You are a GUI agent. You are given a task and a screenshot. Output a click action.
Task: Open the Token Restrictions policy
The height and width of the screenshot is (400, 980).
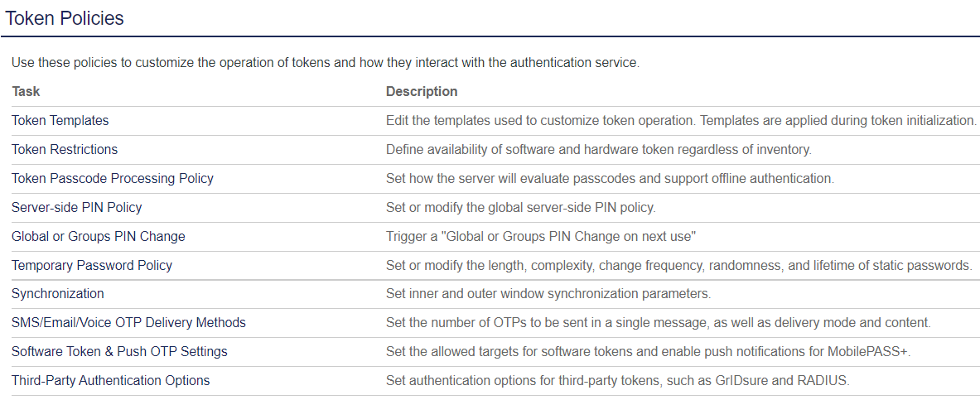coord(65,150)
